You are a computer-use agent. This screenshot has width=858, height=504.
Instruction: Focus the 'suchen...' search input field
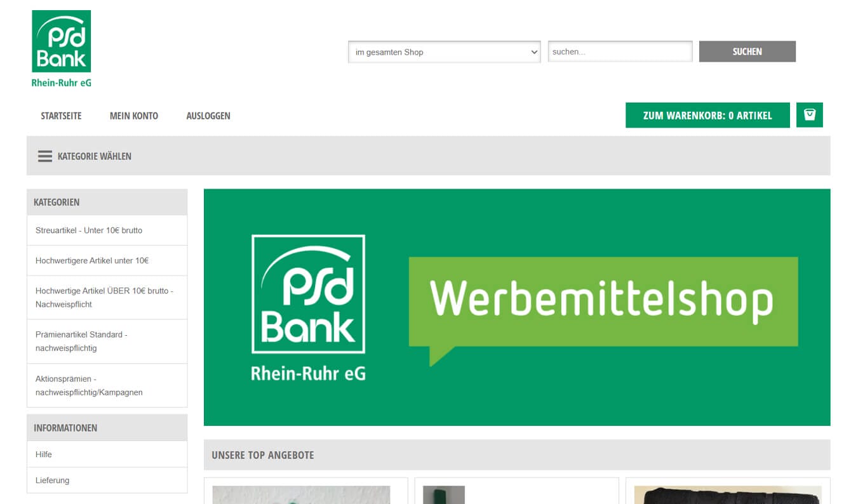pyautogui.click(x=620, y=51)
